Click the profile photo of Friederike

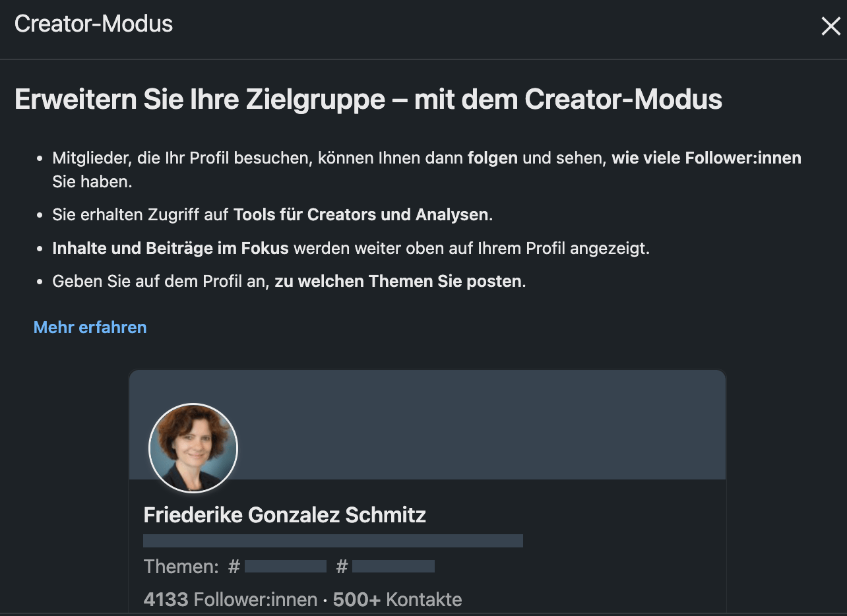(193, 448)
